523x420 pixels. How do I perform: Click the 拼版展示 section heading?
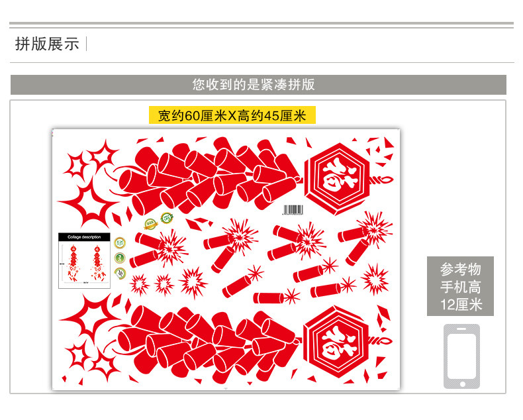(47, 44)
